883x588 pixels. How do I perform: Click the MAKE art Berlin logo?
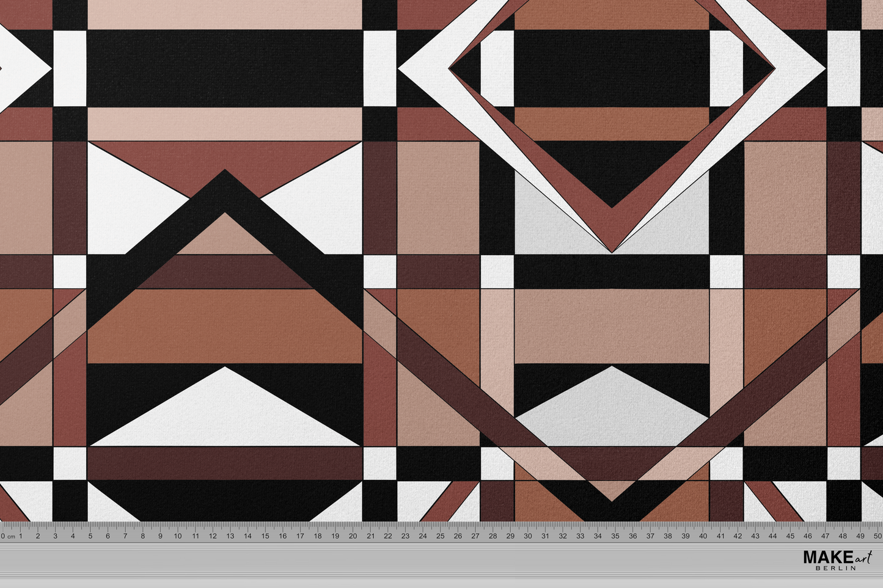(837, 559)
